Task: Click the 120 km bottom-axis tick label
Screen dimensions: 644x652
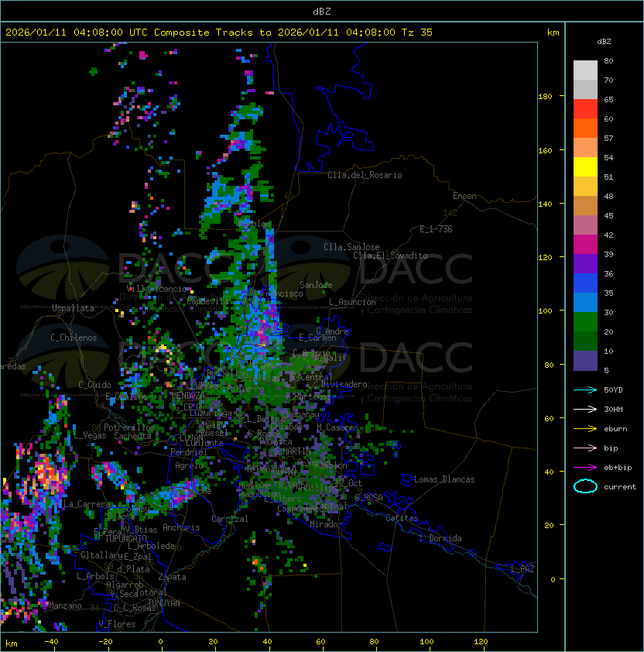Action: 481,642
